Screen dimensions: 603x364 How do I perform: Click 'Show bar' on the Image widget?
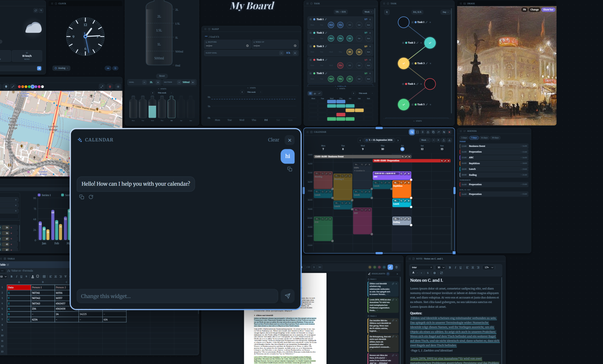(548, 9)
